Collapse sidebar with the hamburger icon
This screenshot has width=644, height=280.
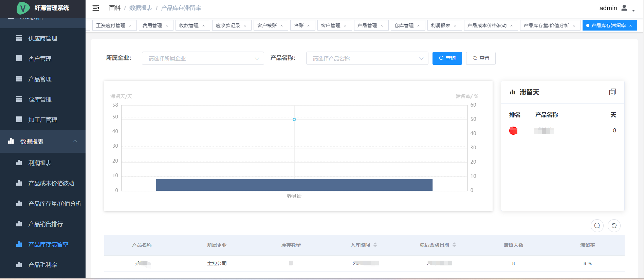[x=96, y=8]
